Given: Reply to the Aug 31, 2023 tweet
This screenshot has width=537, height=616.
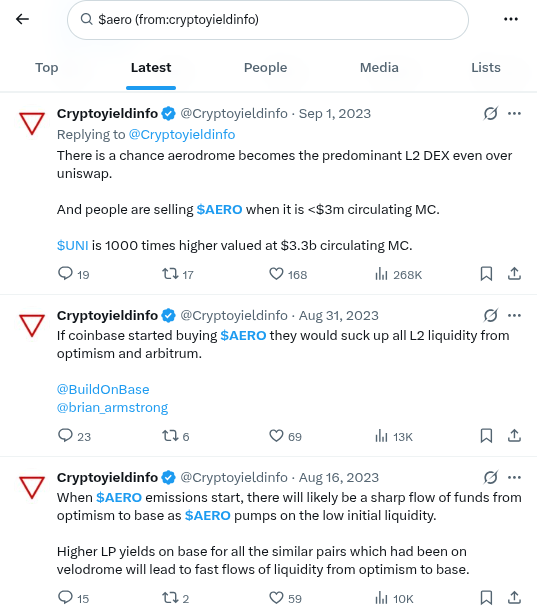Looking at the screenshot, I should pos(74,436).
